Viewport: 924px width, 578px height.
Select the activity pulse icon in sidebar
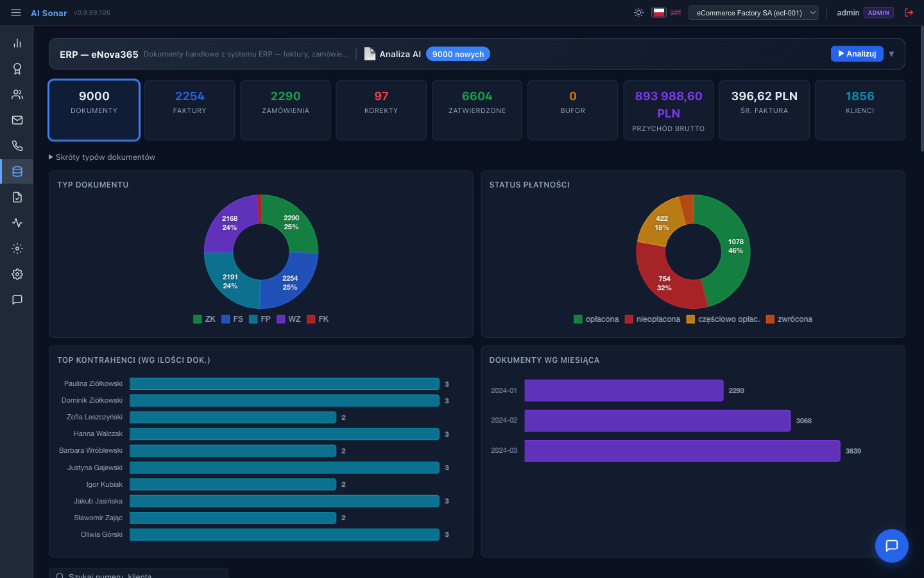[x=17, y=223]
